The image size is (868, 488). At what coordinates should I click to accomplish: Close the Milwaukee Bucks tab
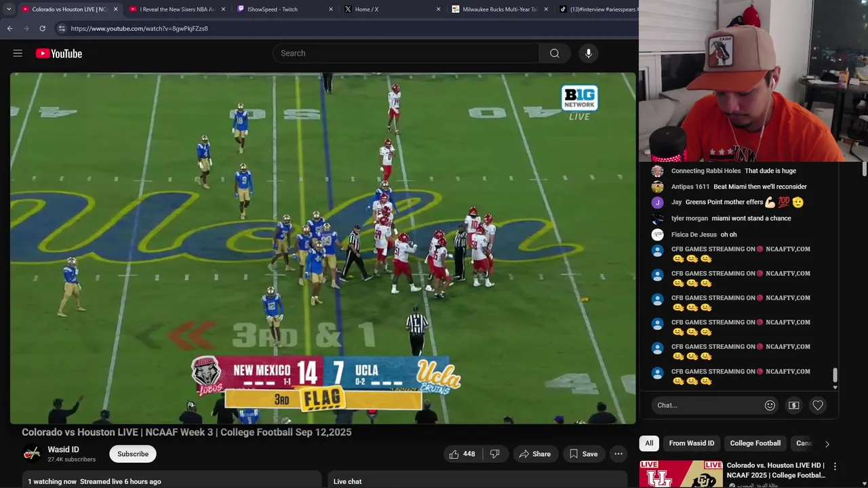click(546, 9)
